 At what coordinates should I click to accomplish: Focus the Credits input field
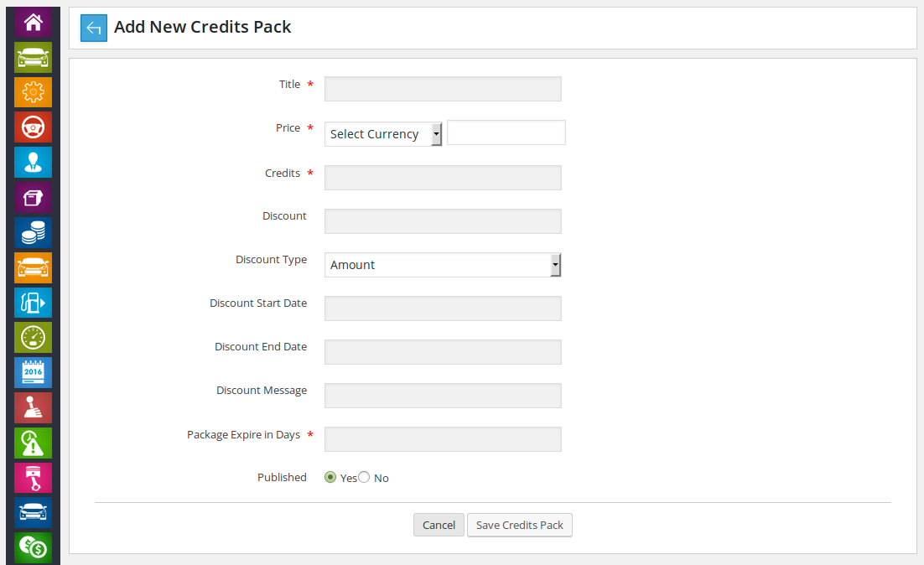point(444,178)
